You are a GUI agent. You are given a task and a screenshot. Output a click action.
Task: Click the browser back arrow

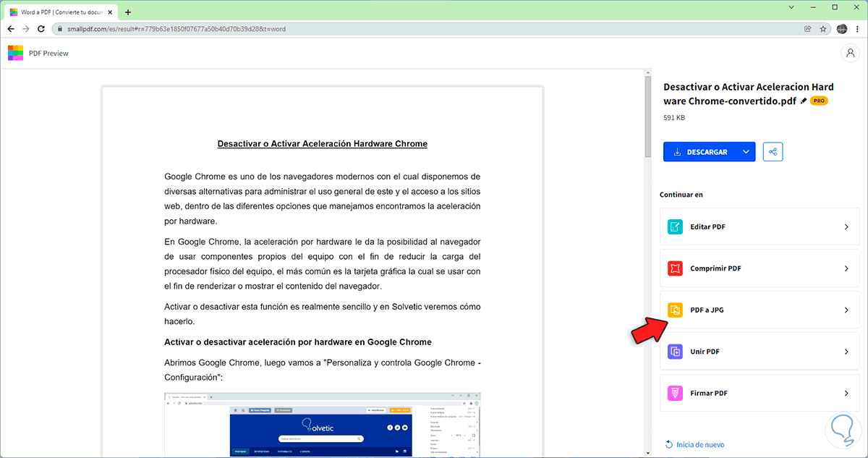point(10,29)
